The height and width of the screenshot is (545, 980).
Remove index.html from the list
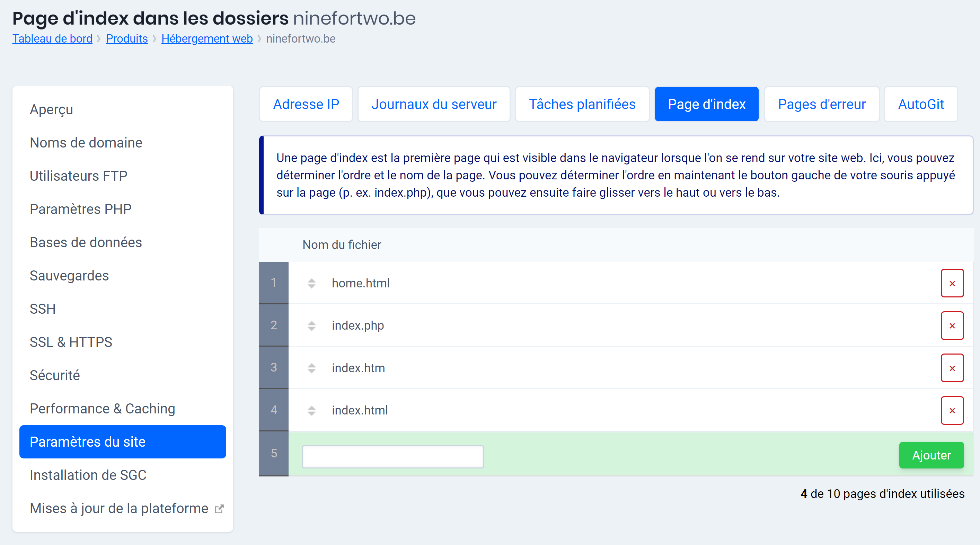point(952,410)
